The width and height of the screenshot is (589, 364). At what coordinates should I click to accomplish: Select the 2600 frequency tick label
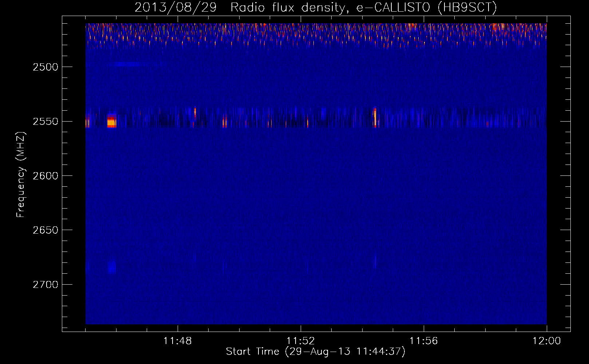pos(45,176)
